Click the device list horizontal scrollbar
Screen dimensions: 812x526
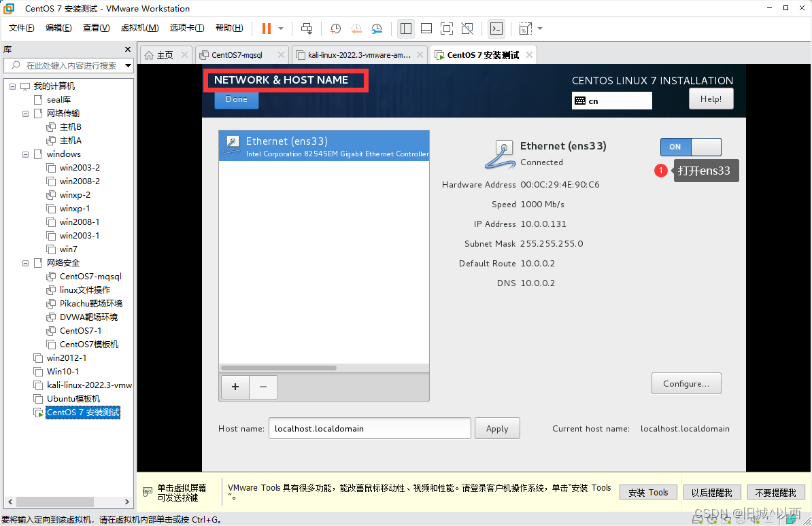coord(279,368)
